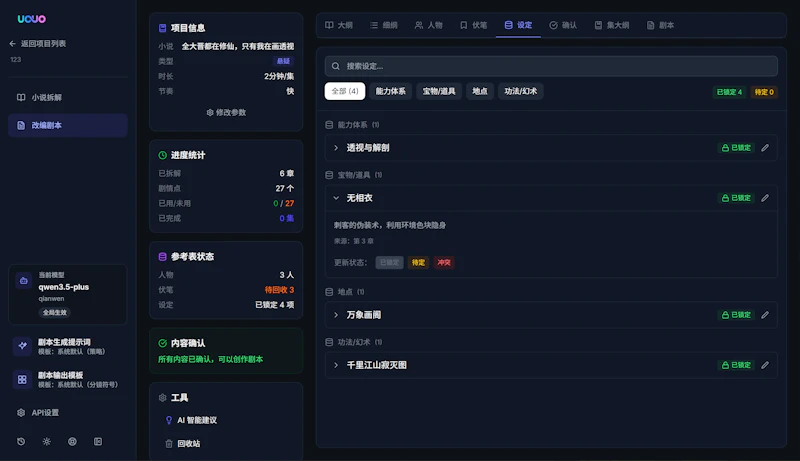
Task: Edit 千里江山寂灭图 with pencil icon
Action: 765,365
